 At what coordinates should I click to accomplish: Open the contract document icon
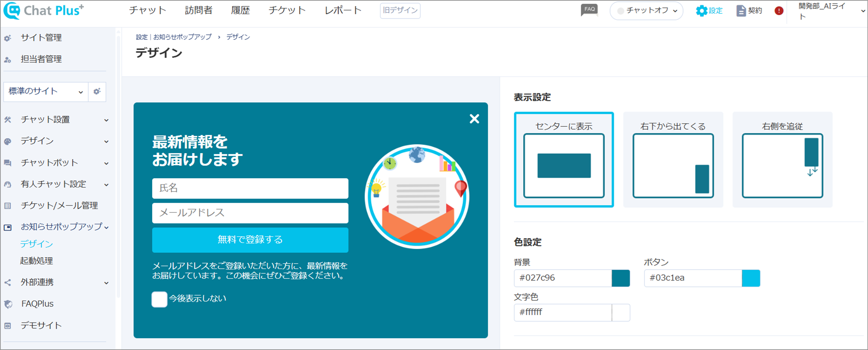pyautogui.click(x=741, y=11)
